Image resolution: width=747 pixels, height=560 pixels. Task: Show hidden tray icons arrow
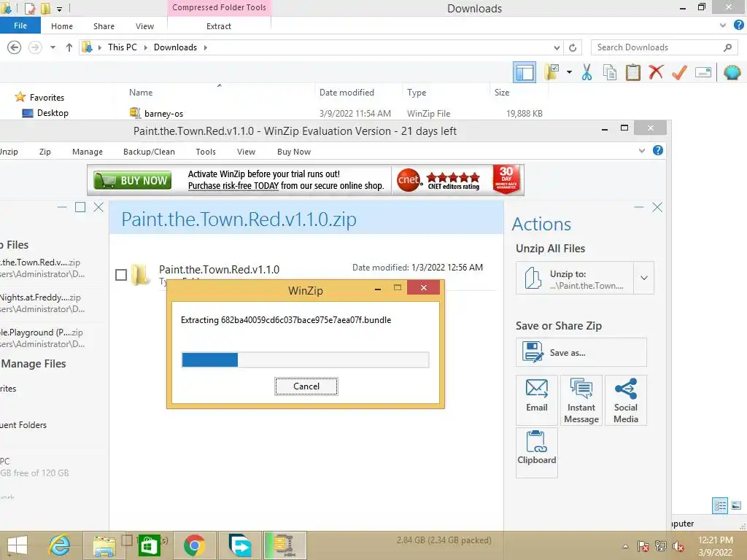[625, 546]
